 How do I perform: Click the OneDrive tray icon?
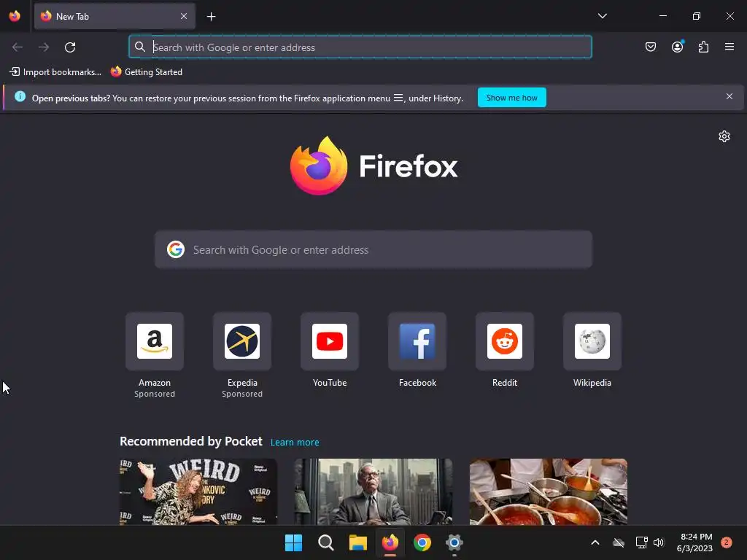click(x=619, y=542)
